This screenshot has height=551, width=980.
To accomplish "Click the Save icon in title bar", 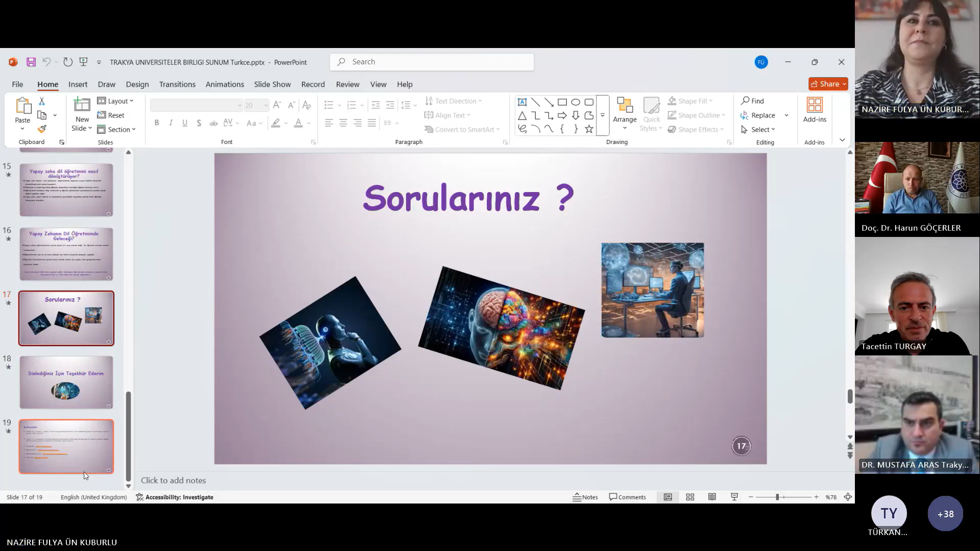I will click(31, 62).
